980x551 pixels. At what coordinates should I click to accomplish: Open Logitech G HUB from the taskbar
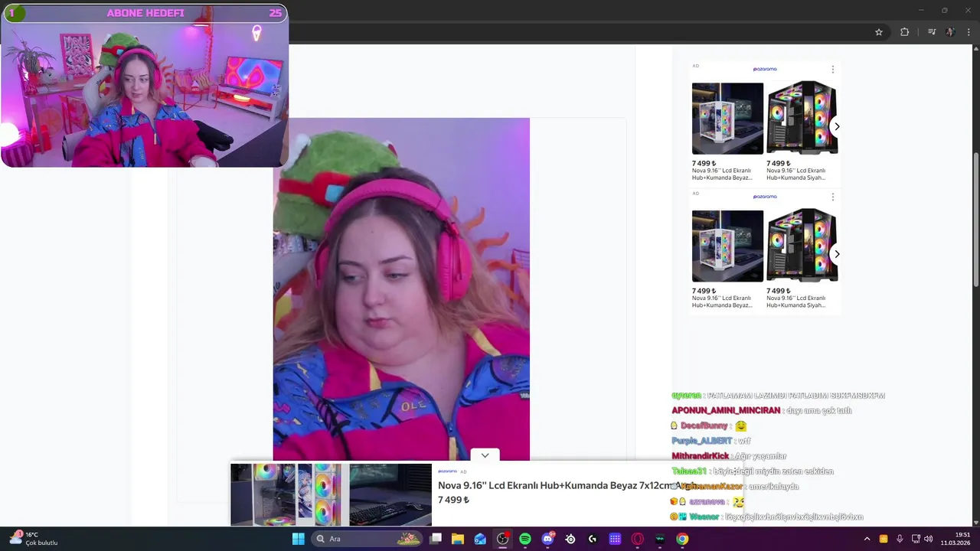tap(593, 539)
